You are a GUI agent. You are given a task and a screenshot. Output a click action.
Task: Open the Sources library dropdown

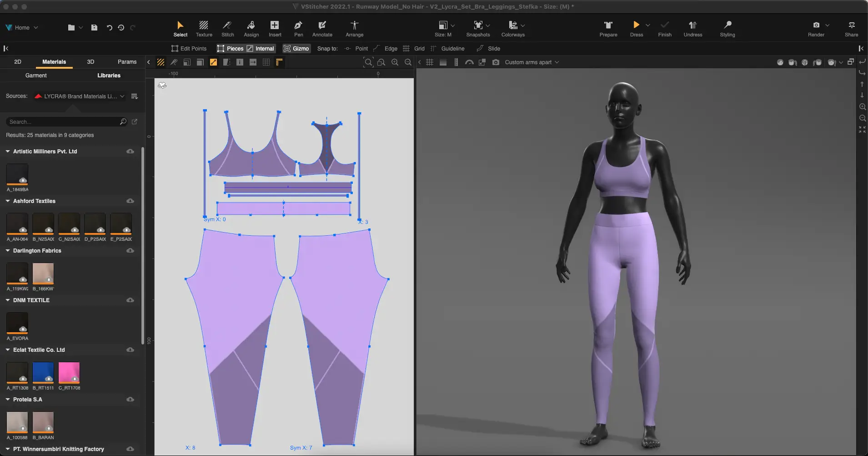(80, 96)
